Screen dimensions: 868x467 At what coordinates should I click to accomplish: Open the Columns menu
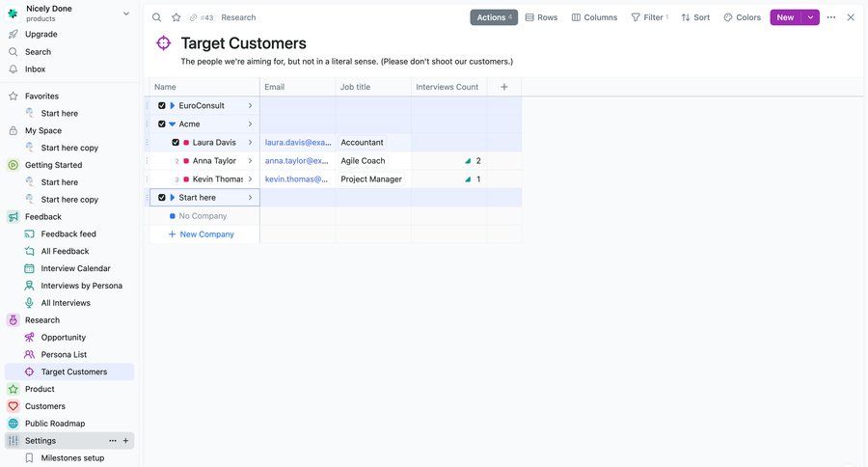(x=594, y=17)
